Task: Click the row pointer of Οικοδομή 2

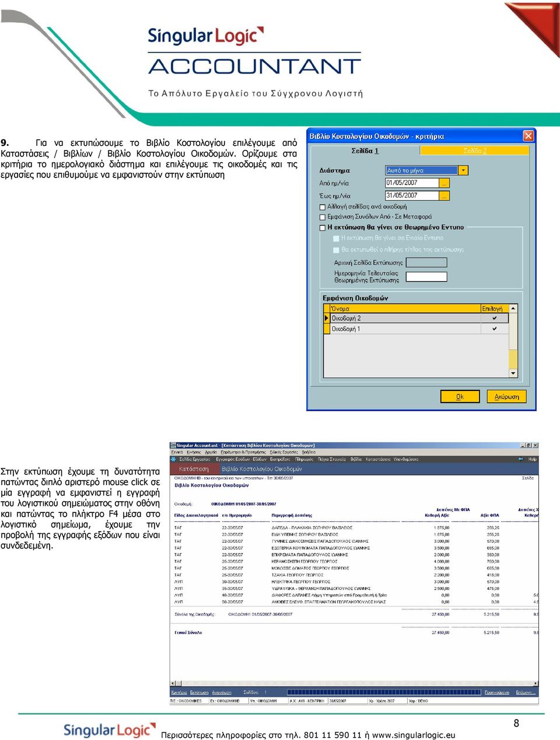Action: [x=327, y=318]
